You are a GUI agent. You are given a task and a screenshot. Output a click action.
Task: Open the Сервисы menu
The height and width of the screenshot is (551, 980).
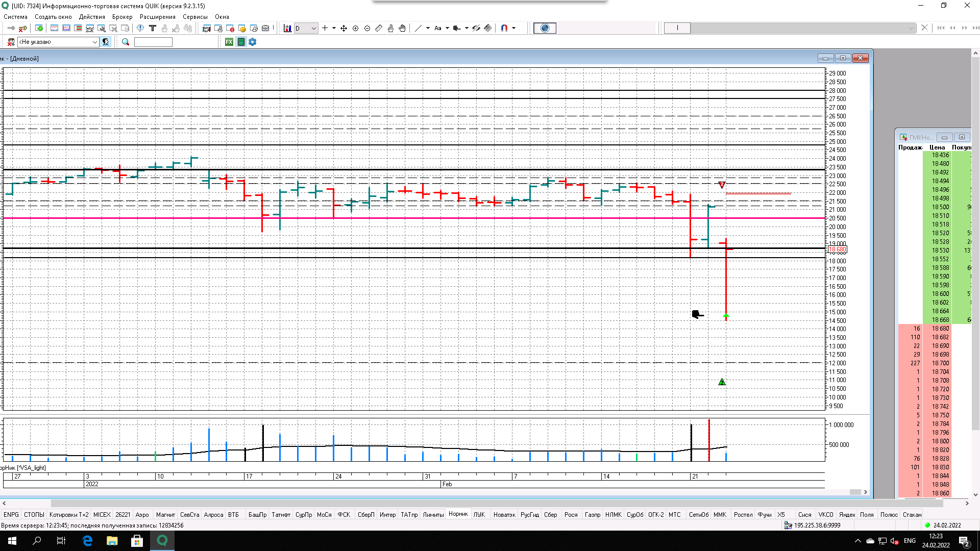point(195,17)
